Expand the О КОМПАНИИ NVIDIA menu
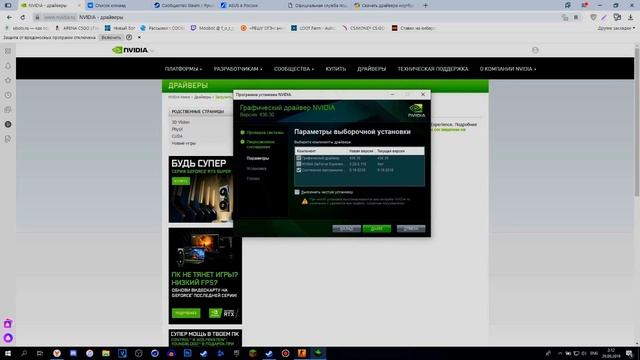This screenshot has height=360, width=640. (508, 69)
